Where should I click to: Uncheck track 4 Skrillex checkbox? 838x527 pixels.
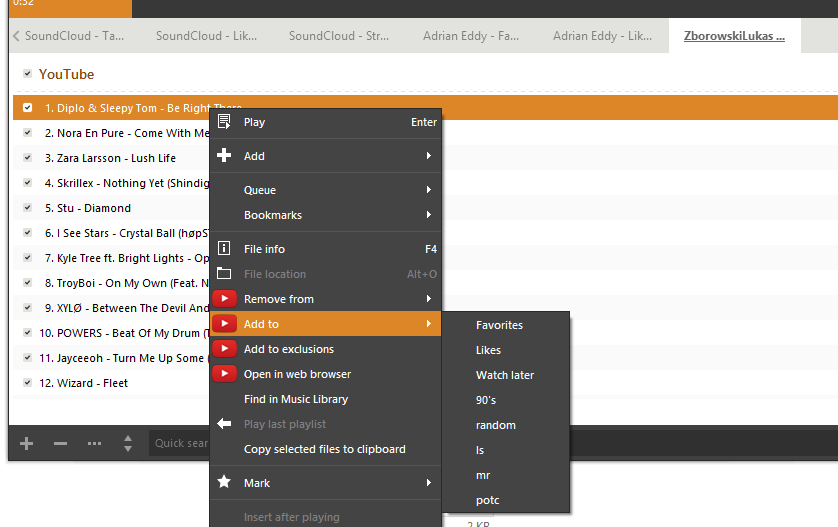27,183
